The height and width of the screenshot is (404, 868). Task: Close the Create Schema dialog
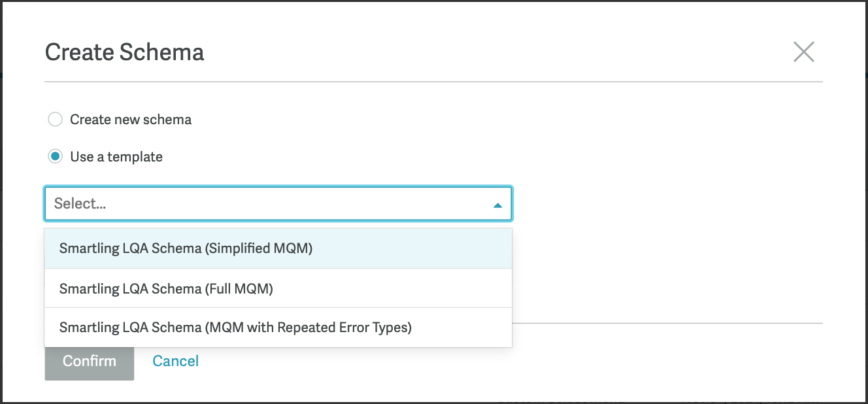pos(803,52)
